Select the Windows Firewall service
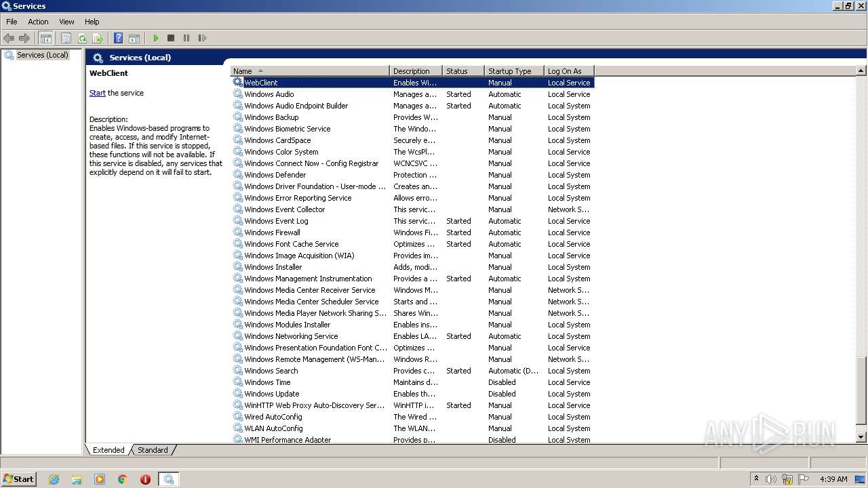Image resolution: width=868 pixels, height=488 pixels. [412, 232]
